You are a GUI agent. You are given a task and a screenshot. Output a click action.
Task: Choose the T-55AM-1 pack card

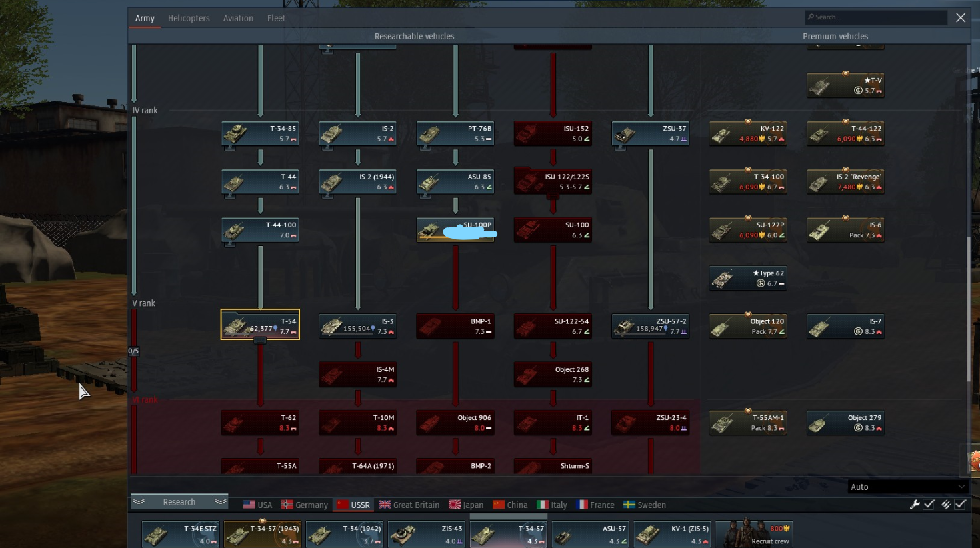(748, 423)
